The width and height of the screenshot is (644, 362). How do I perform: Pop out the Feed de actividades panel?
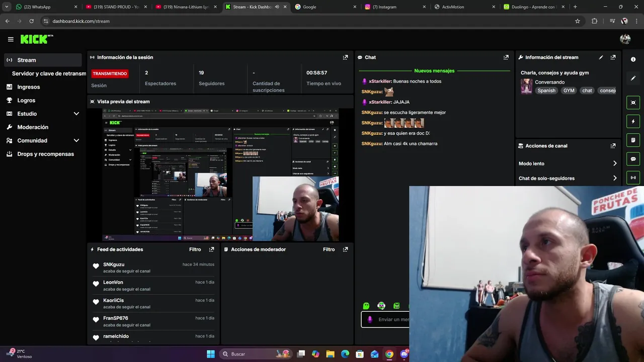click(211, 249)
